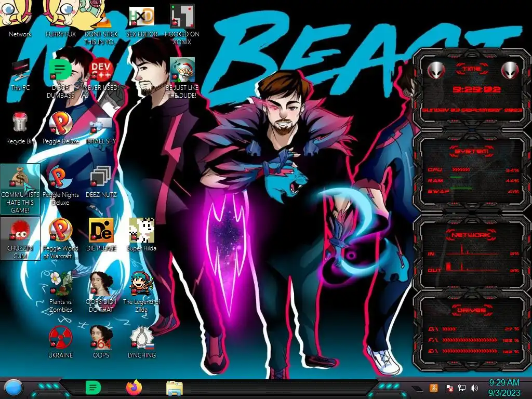Click the network OUT traffic graph
The height and width of the screenshot is (399, 532).
coord(473,267)
